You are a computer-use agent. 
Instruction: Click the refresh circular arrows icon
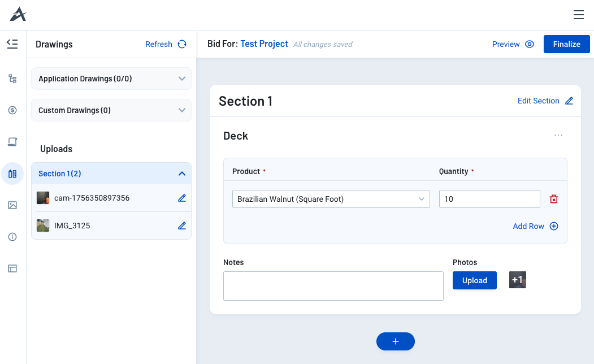click(x=182, y=44)
